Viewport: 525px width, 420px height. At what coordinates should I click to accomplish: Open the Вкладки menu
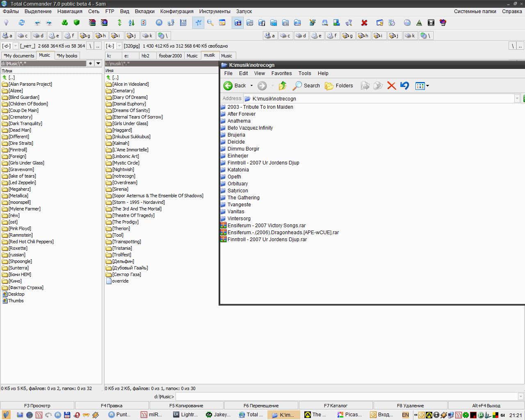click(x=144, y=11)
